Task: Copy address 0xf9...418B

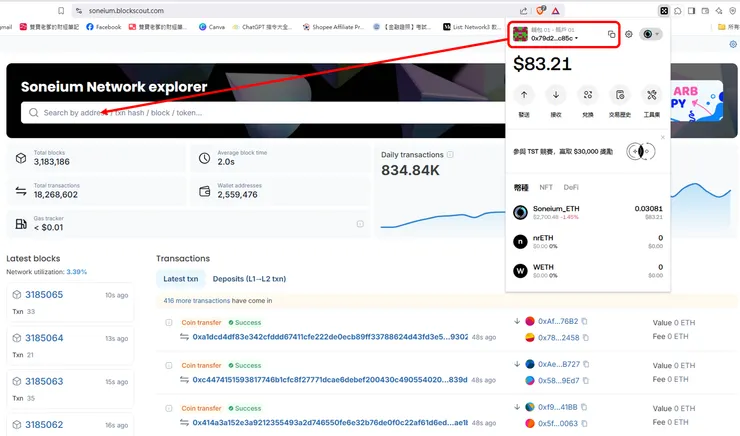Action: [x=584, y=407]
